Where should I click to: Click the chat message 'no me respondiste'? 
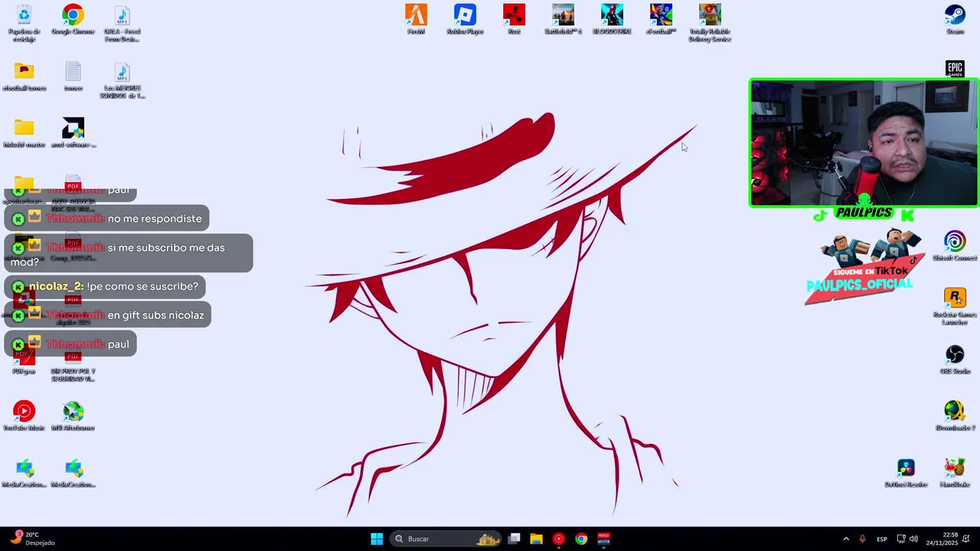106,219
